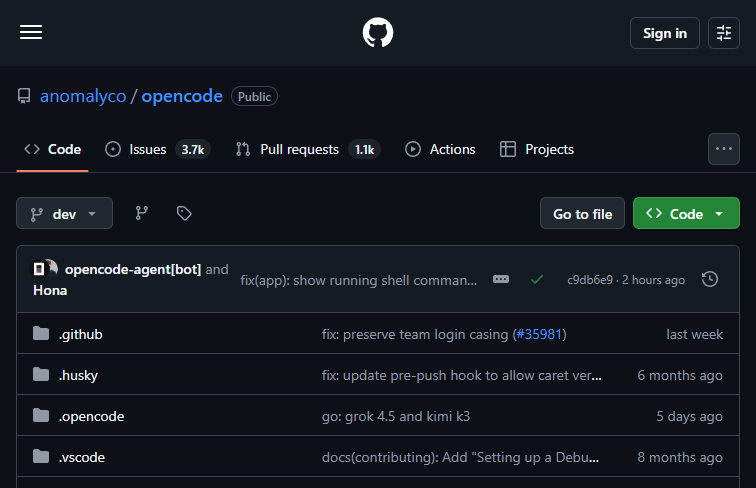Screen dimensions: 756x488
Task: Go to the Actions tab
Action: (x=440, y=149)
